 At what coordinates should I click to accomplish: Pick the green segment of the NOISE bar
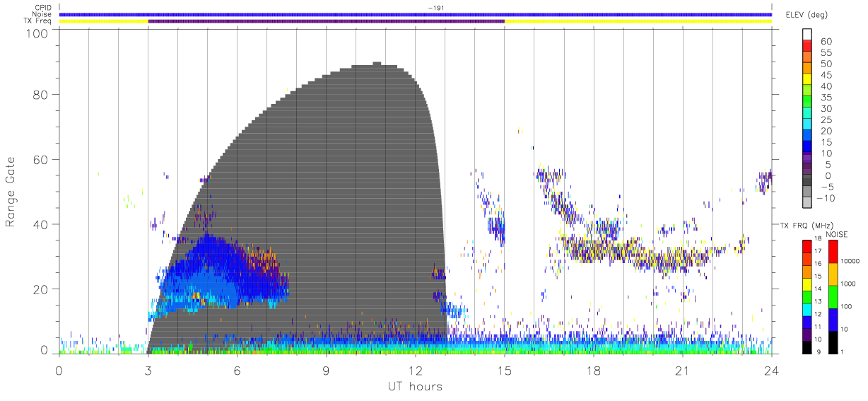(833, 296)
